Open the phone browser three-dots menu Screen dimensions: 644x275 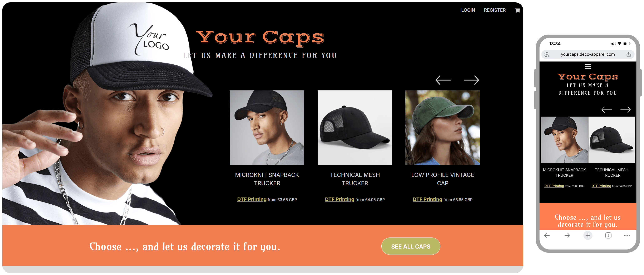[x=627, y=235]
